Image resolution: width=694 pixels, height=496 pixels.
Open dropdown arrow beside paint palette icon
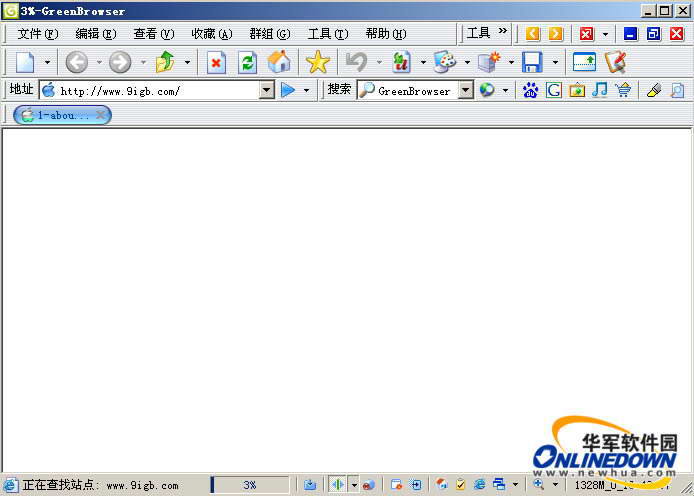click(x=467, y=62)
